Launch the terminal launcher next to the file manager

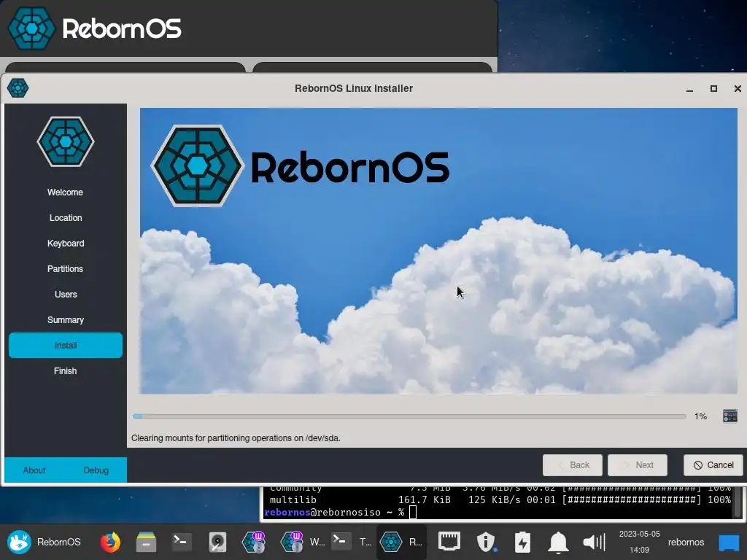coord(182,542)
